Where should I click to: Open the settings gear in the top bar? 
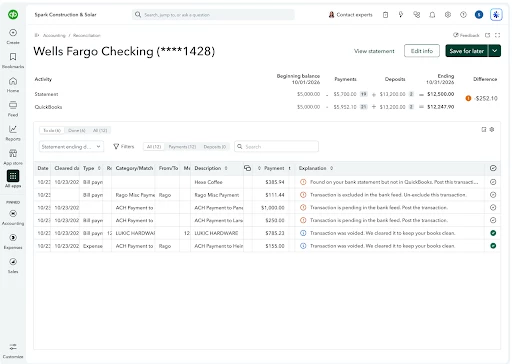click(x=448, y=15)
